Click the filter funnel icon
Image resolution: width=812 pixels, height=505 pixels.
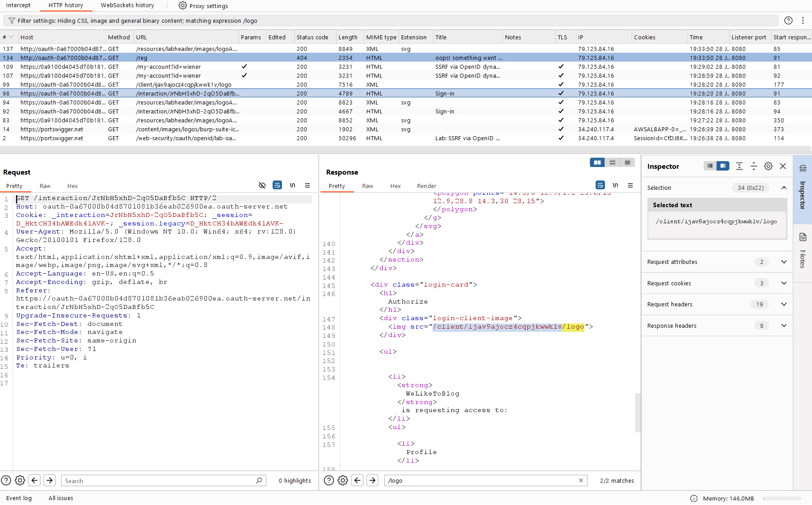[12, 21]
